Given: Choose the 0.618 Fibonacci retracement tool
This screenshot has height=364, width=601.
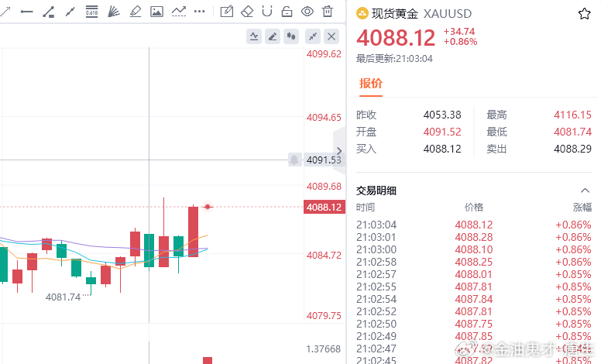Looking at the screenshot, I should coord(91,12).
